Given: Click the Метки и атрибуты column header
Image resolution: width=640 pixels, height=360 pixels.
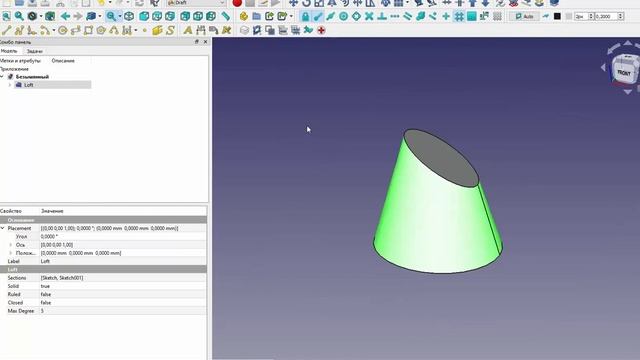Looking at the screenshot, I should [x=20, y=60].
